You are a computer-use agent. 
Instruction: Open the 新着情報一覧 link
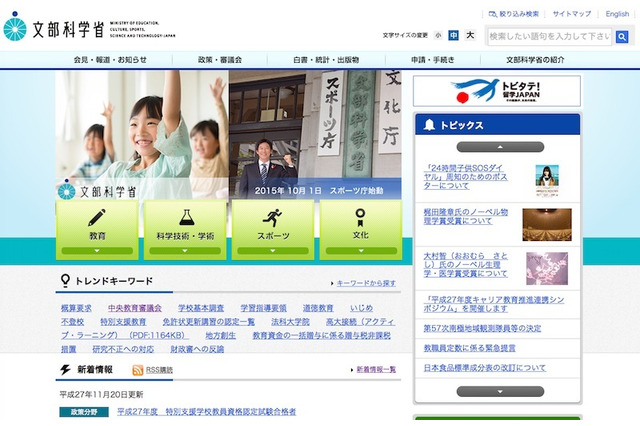376,369
